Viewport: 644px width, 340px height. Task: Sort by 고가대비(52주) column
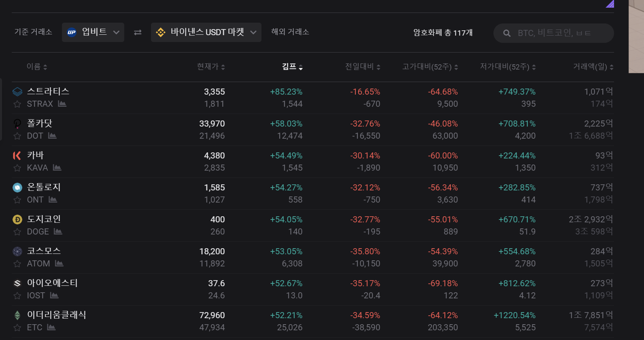(430, 67)
